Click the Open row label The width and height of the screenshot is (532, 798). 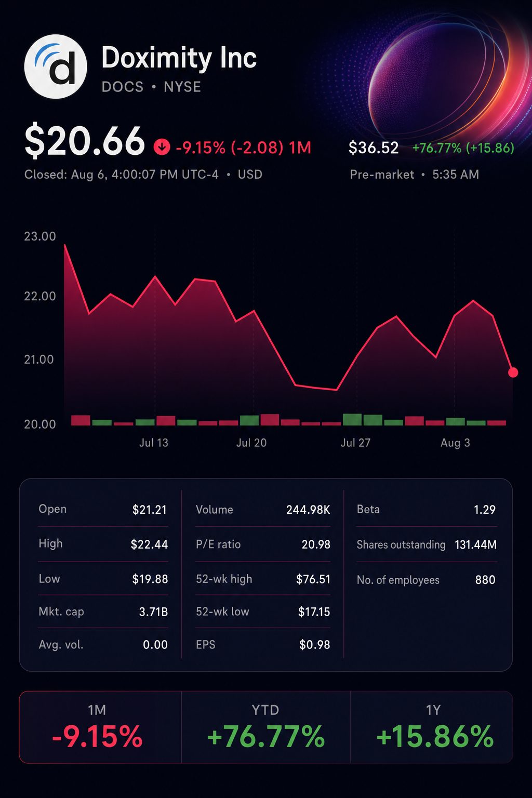coord(52,509)
